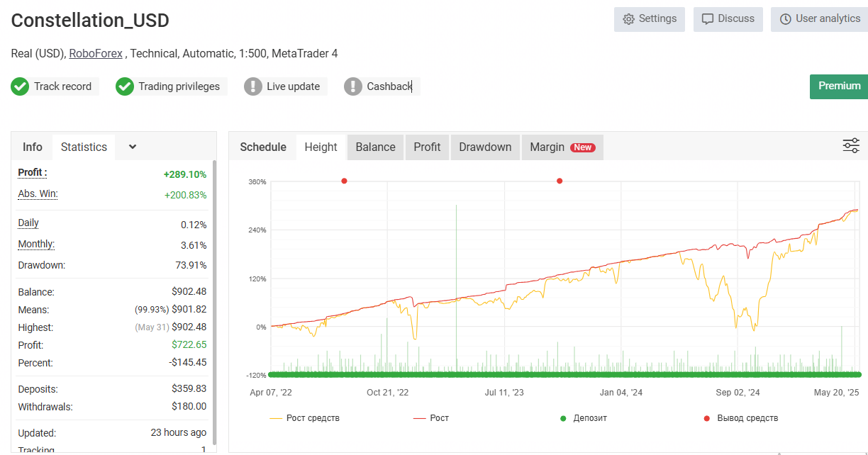868x455 pixels.
Task: Open the RoboForex broker link
Action: [x=96, y=53]
